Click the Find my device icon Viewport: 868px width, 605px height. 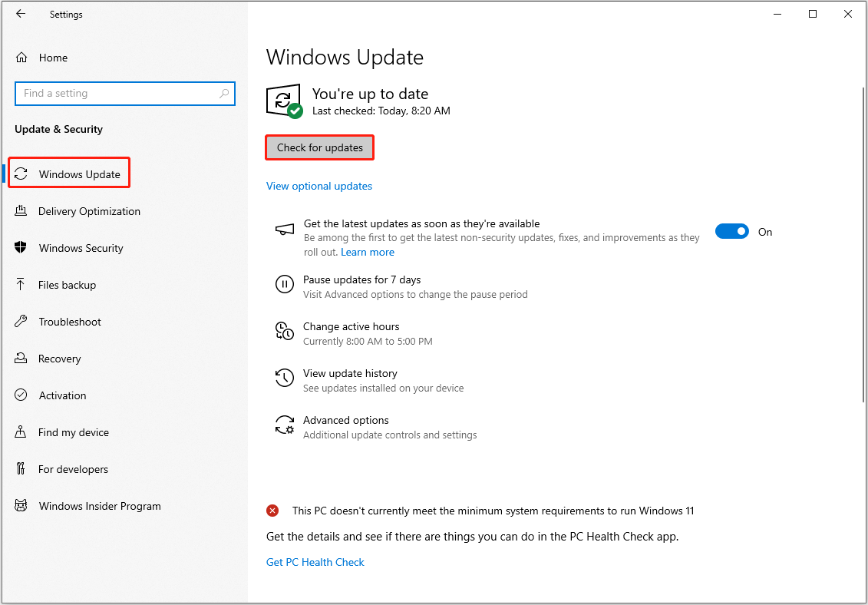coord(21,432)
